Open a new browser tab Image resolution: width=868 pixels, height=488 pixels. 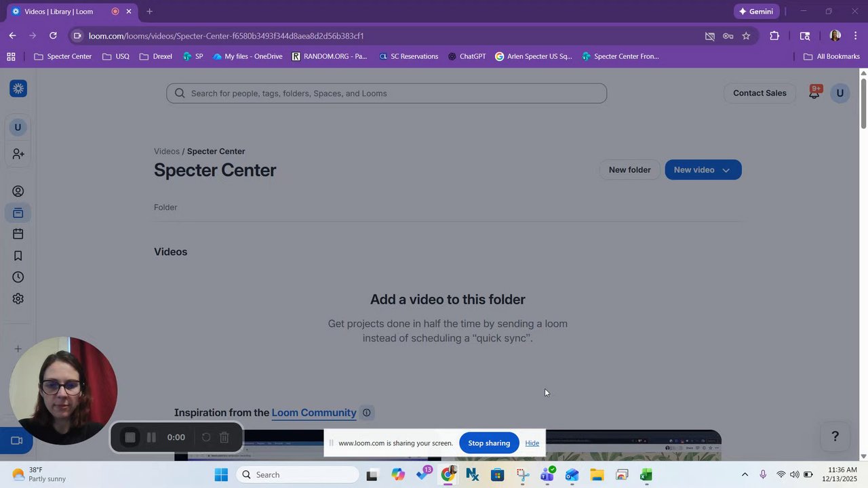point(149,12)
